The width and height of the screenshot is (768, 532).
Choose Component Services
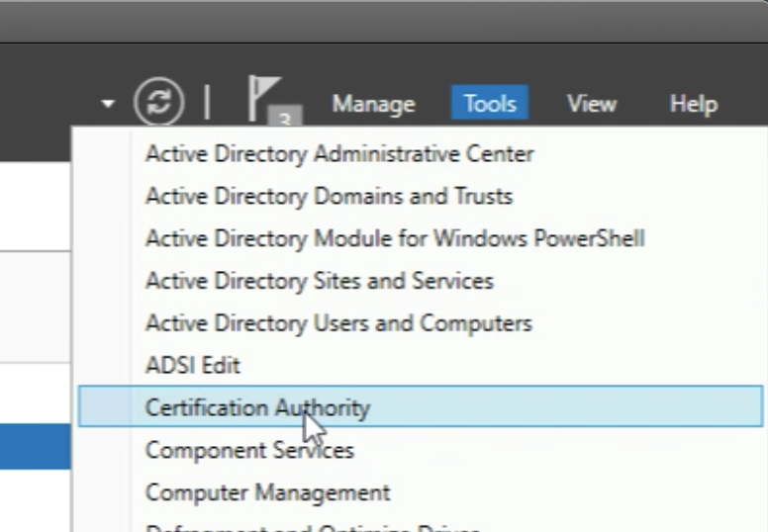(x=249, y=450)
